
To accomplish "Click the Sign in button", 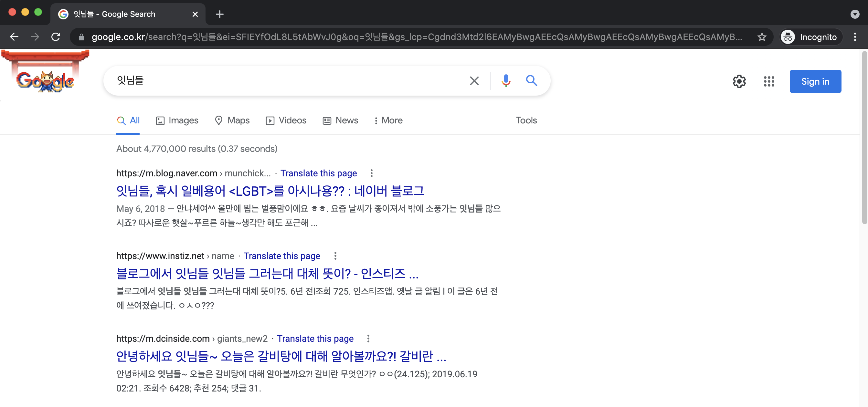I will point(815,81).
